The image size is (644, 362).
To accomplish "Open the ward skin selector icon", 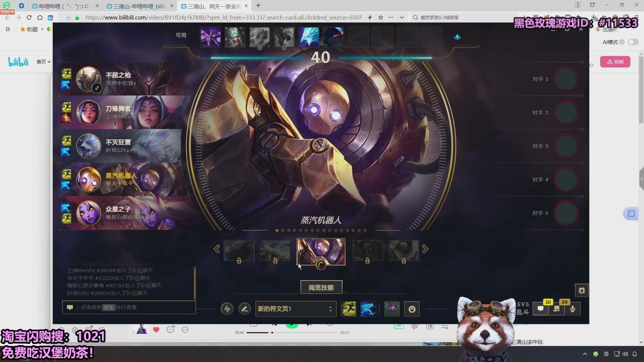I will pos(392,309).
